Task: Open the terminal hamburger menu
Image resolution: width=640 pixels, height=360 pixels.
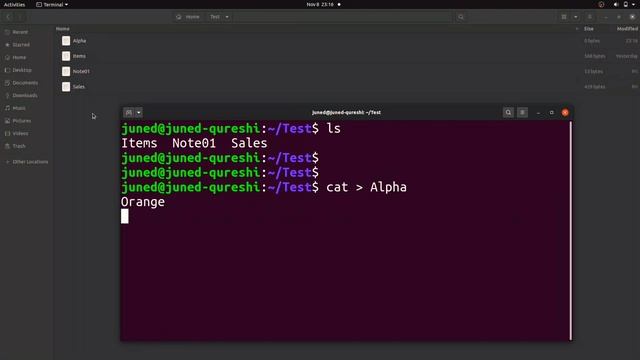Action: 522,112
